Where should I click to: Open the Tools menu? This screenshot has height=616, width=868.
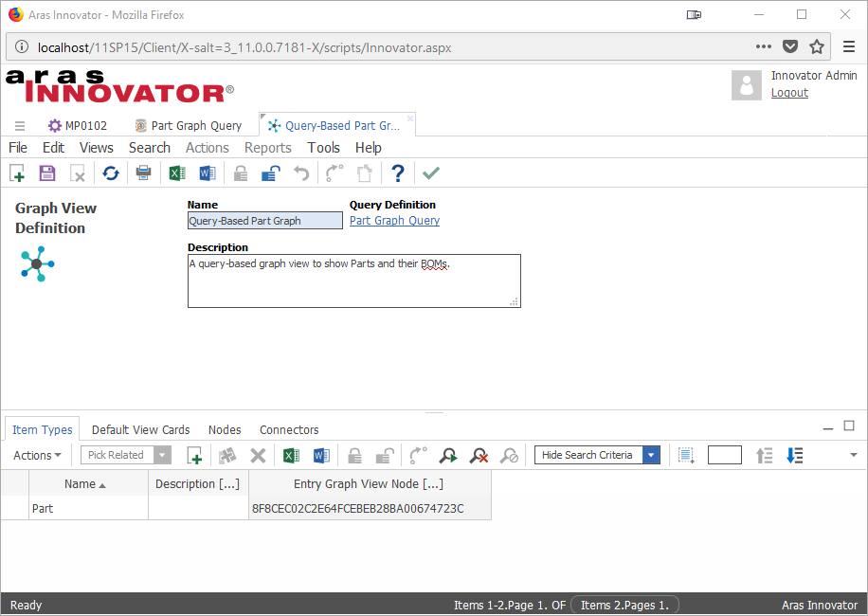click(x=323, y=148)
